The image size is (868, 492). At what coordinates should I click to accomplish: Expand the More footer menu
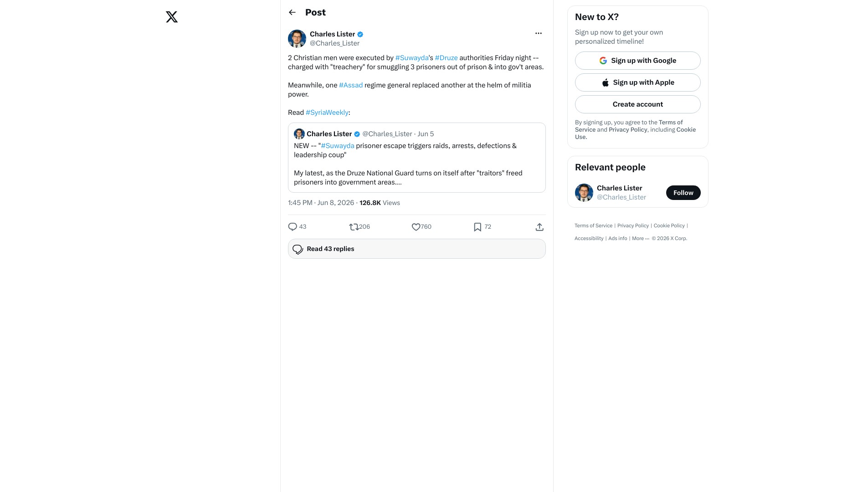pos(640,238)
